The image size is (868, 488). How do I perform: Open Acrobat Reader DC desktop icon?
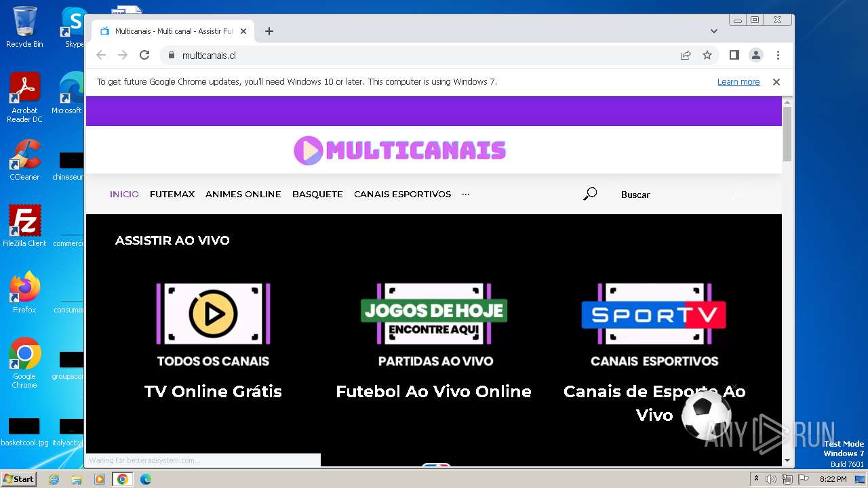click(24, 98)
